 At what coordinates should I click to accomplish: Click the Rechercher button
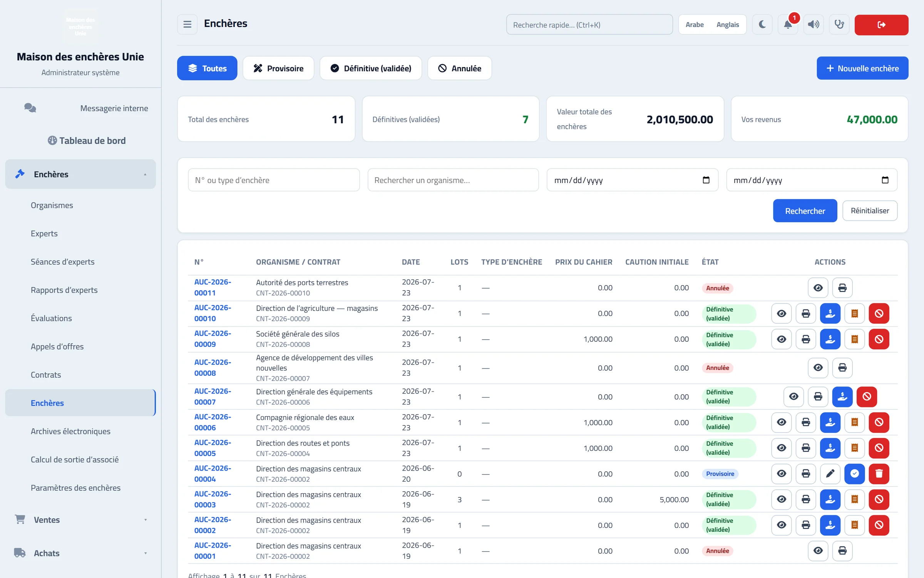(805, 211)
